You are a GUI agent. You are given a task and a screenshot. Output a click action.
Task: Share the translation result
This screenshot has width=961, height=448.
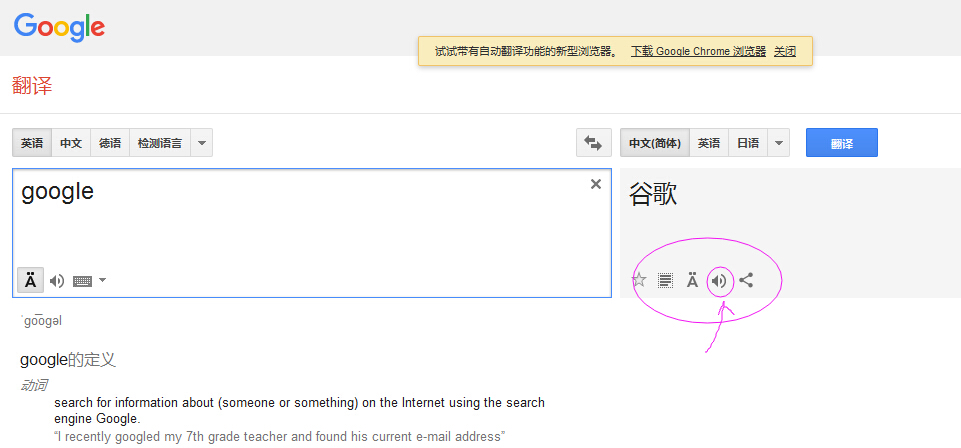point(746,281)
